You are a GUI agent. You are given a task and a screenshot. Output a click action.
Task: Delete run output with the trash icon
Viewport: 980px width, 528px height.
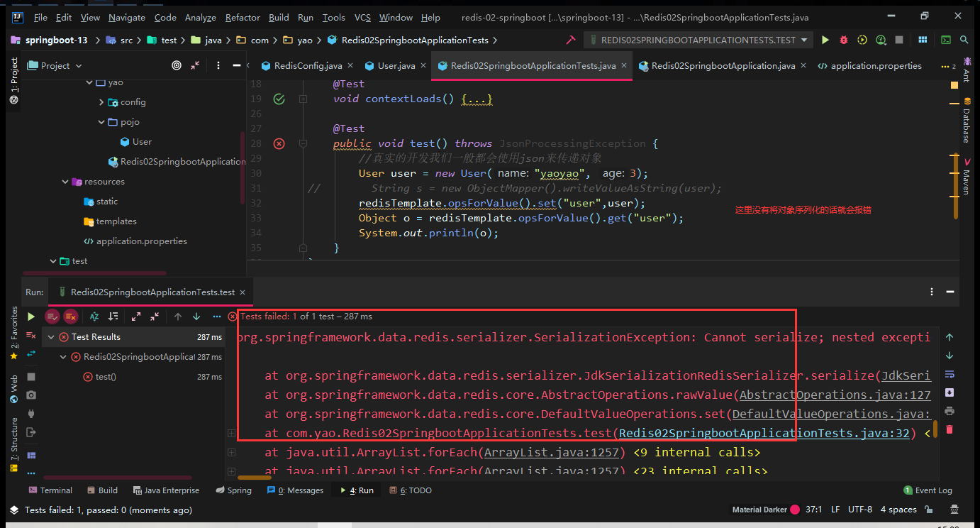click(x=950, y=429)
